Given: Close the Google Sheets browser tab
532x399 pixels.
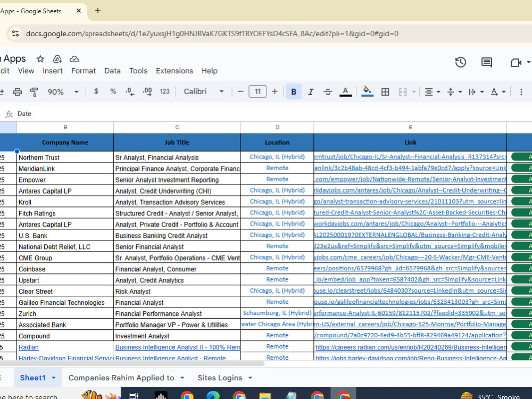Looking at the screenshot, I should 78,11.
